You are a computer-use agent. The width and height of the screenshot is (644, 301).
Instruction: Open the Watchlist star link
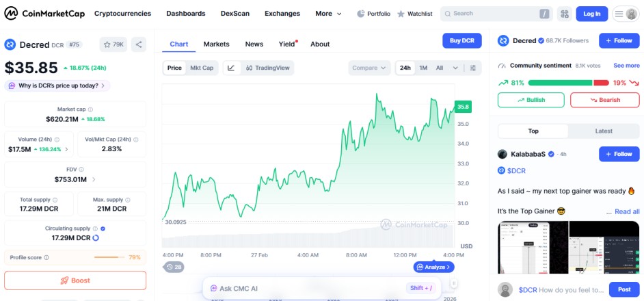coord(415,14)
